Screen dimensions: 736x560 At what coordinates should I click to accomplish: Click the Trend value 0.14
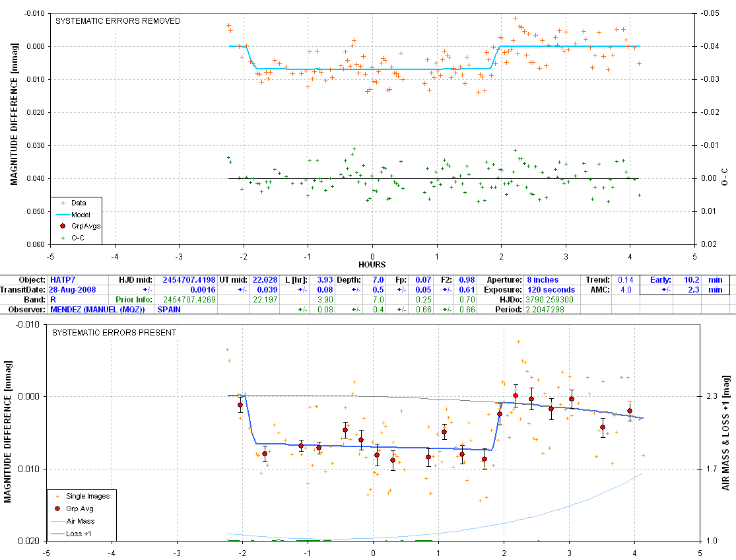(x=625, y=280)
